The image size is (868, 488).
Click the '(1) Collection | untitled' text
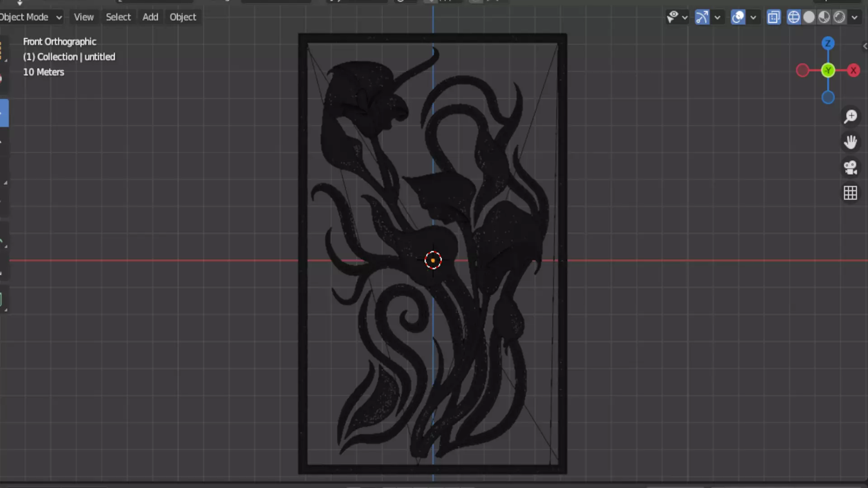click(69, 57)
